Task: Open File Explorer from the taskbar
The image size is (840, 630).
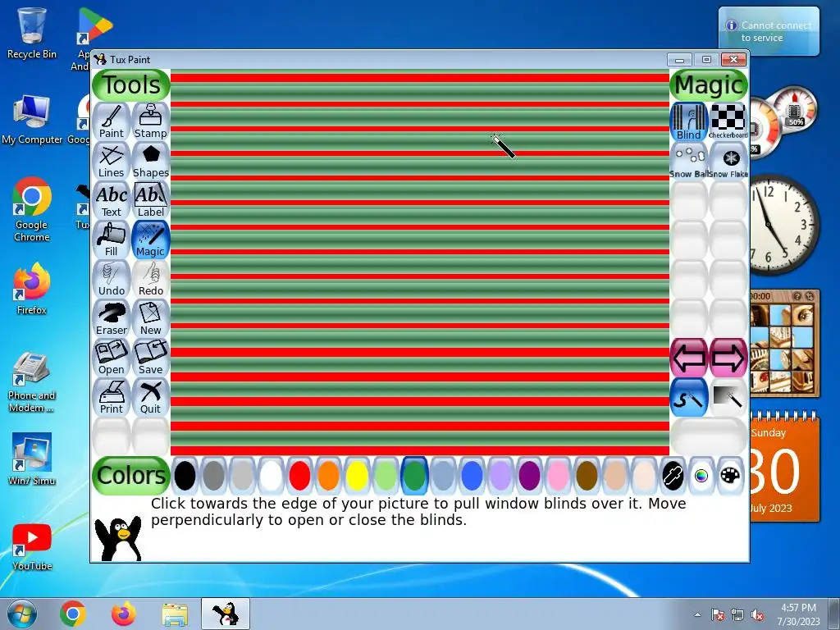Action: coord(175,614)
